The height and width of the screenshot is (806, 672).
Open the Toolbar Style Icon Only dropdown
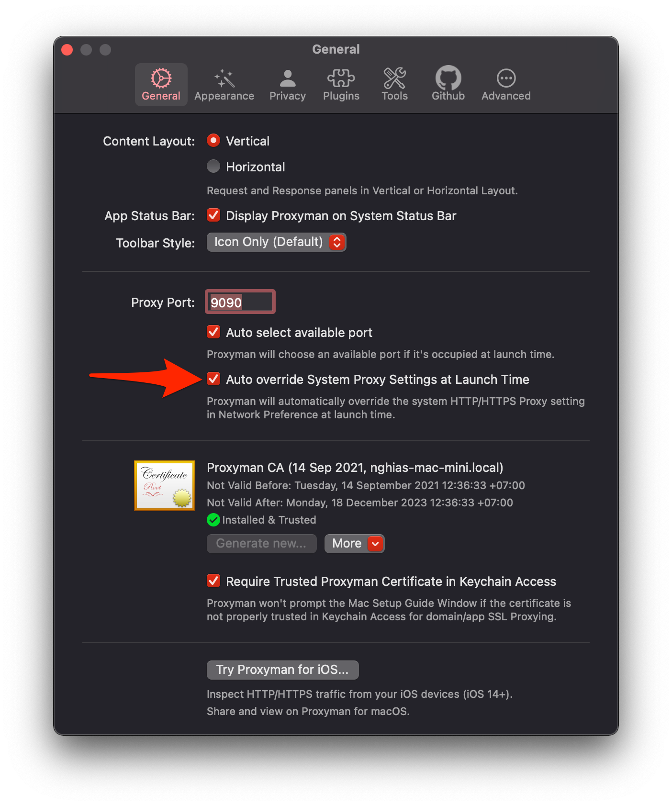coord(276,242)
